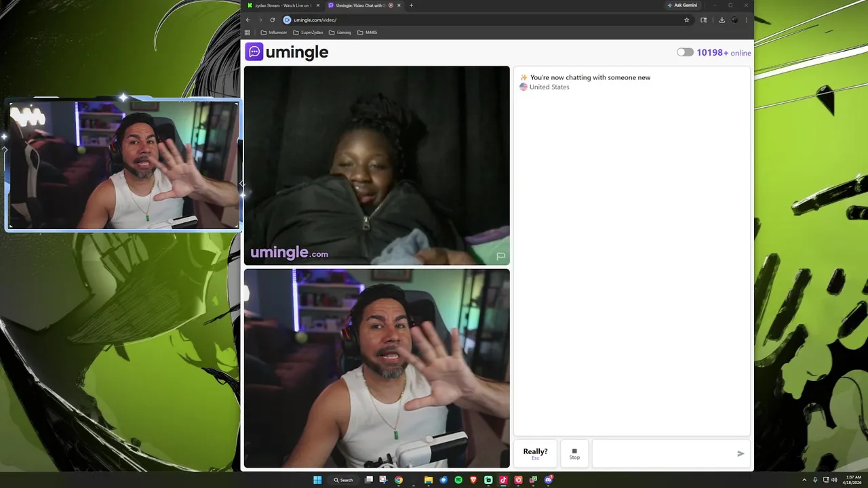Open the Windows Start menu
The width and height of the screenshot is (868, 488).
tap(317, 480)
